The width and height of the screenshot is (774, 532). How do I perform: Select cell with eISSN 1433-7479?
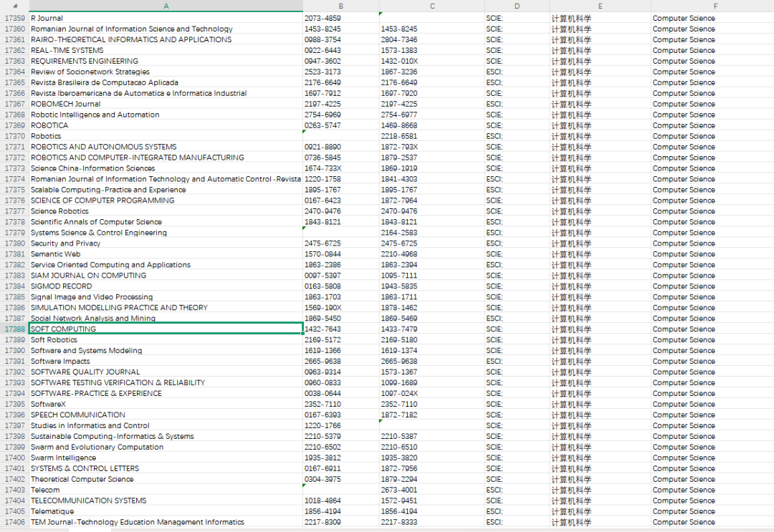coord(431,329)
